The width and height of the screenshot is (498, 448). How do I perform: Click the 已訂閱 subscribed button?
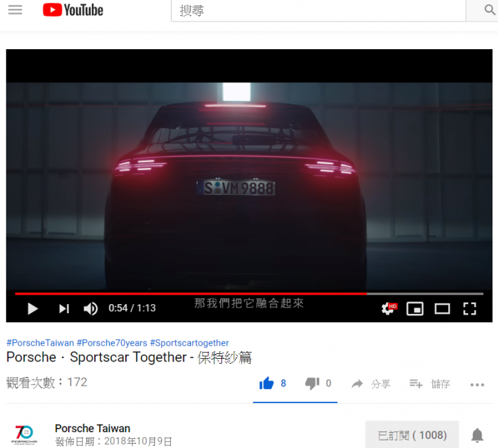[412, 435]
